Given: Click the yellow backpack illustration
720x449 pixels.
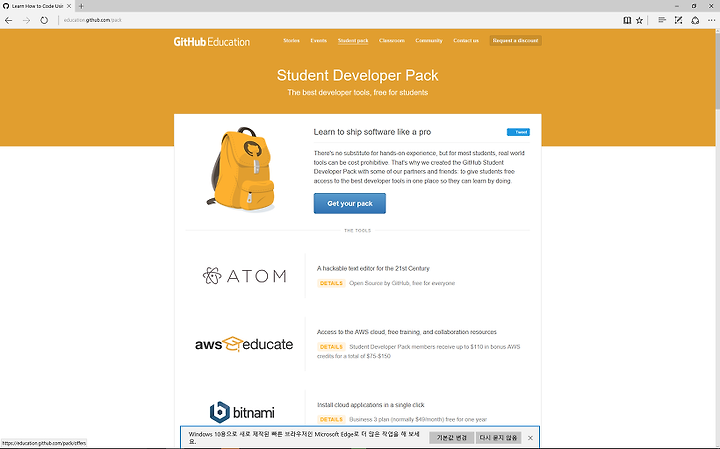Looking at the screenshot, I should click(x=240, y=168).
